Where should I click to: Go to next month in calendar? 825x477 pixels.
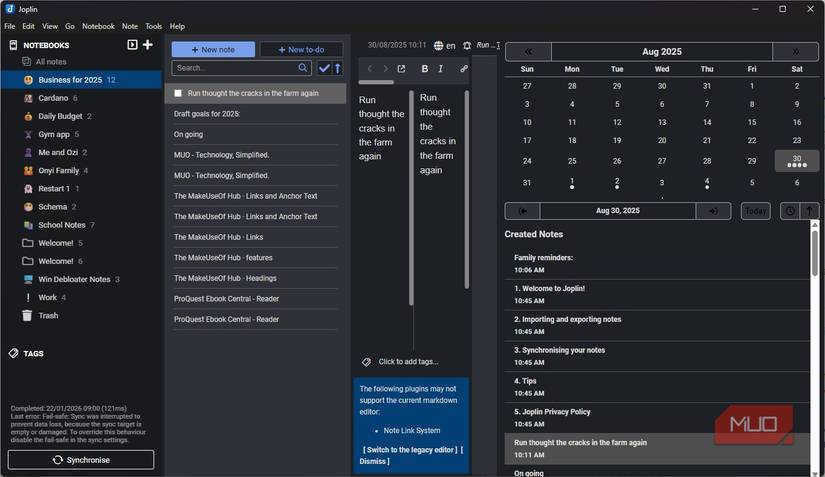point(796,52)
